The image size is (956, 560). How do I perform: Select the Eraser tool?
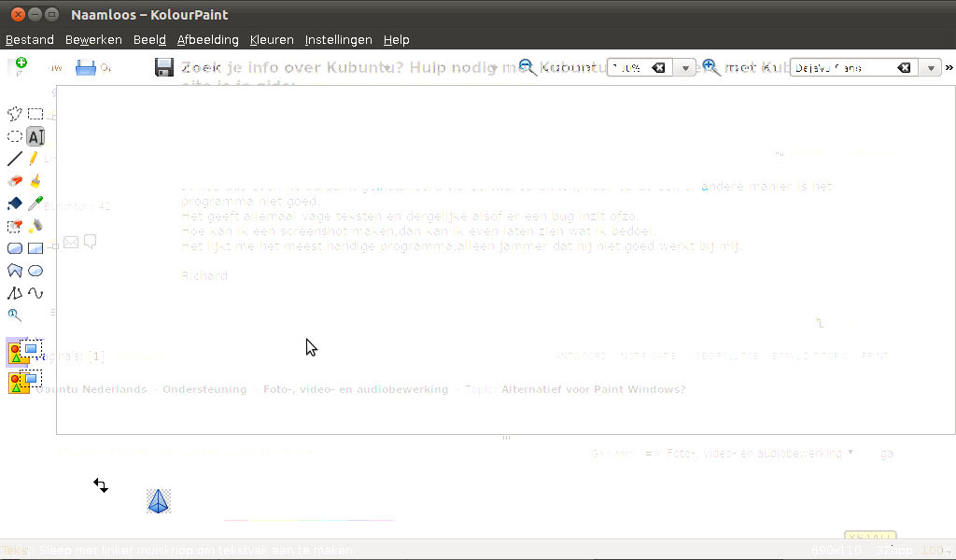[15, 181]
